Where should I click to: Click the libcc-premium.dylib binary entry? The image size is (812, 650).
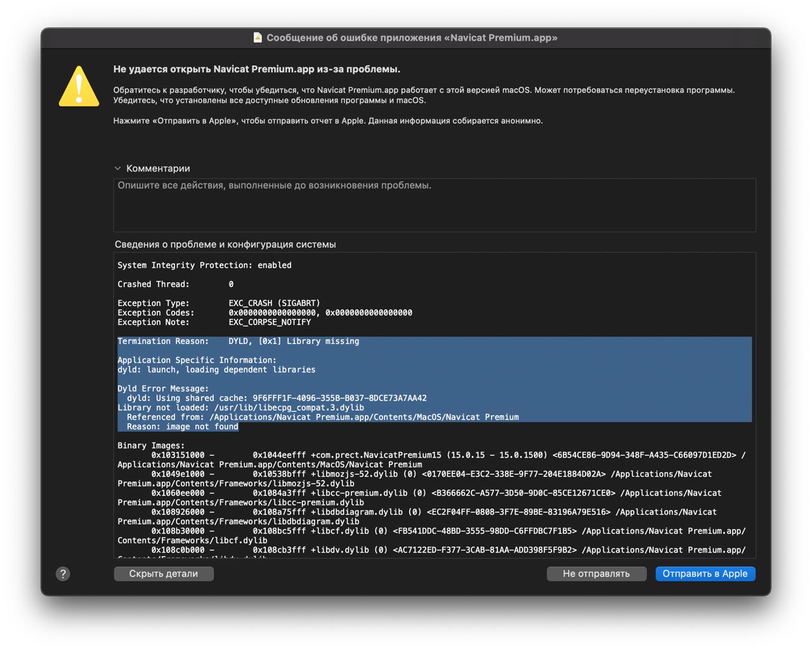(x=419, y=498)
